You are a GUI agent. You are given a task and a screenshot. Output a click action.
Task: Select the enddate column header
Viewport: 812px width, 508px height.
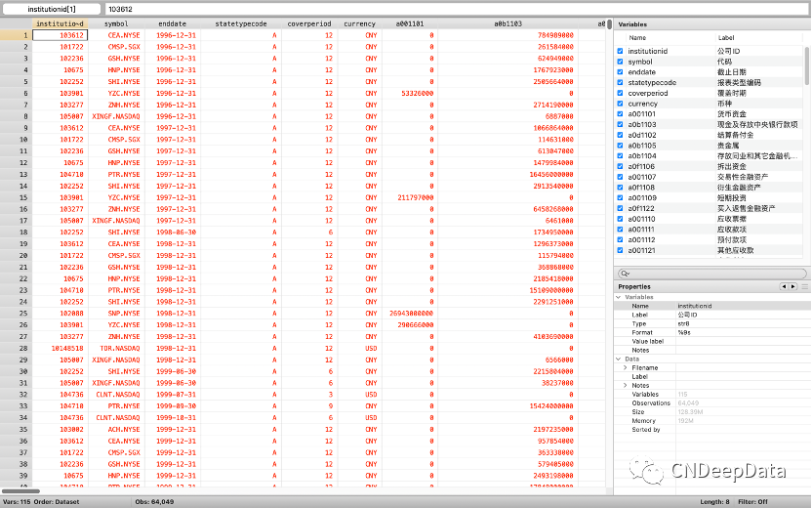point(173,23)
